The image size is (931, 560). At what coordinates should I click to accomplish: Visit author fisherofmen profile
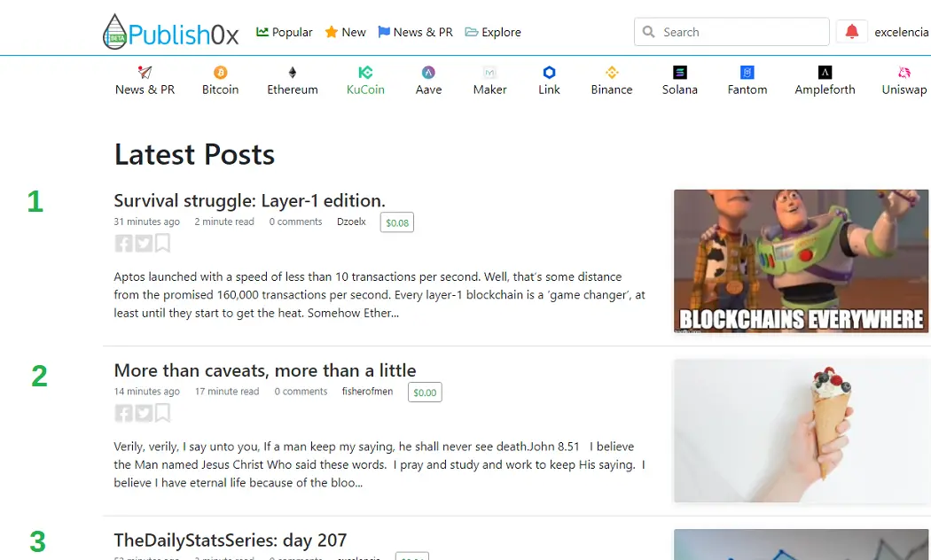point(368,392)
